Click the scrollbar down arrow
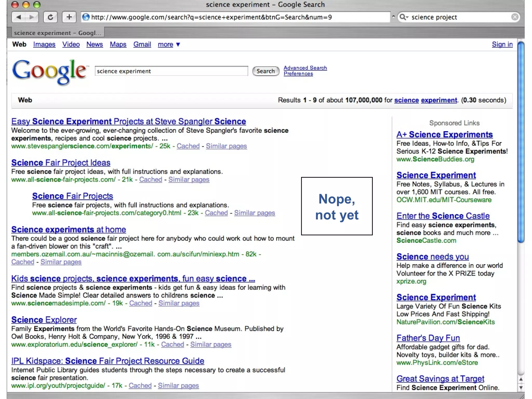The width and height of the screenshot is (532, 399). click(521, 388)
